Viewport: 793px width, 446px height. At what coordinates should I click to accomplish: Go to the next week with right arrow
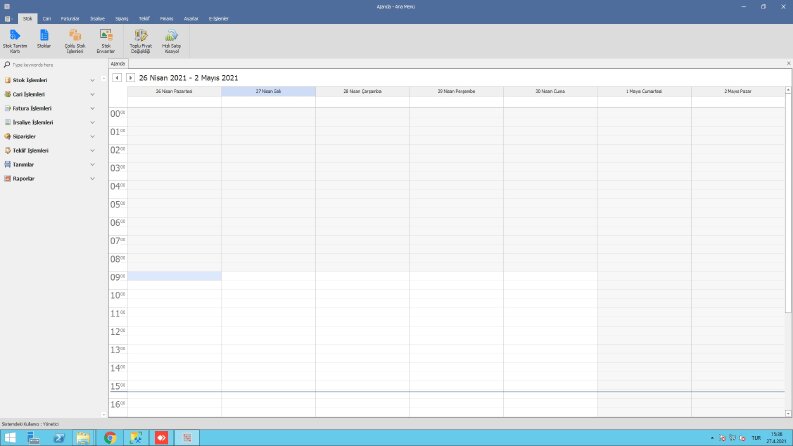pyautogui.click(x=130, y=77)
